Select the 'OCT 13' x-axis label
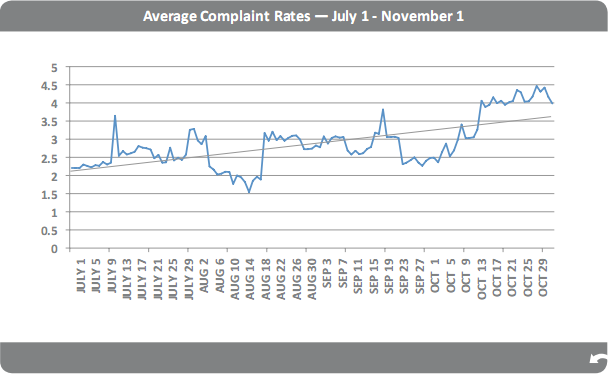Image resolution: width=608 pixels, height=374 pixels. tap(481, 278)
